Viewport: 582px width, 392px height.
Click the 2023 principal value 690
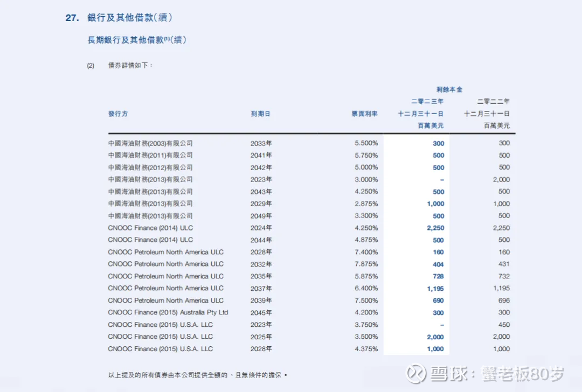[x=438, y=300]
